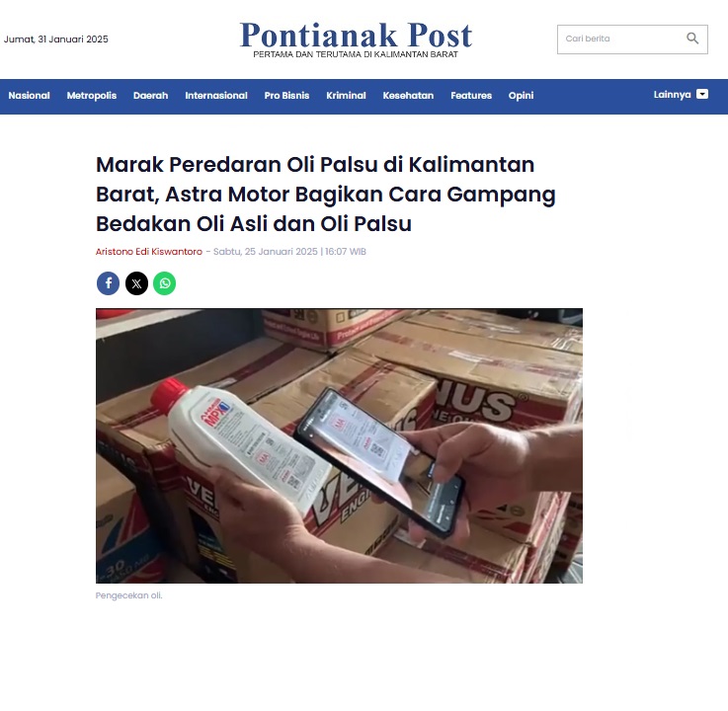Visit the Kesehatan section
Image resolution: width=728 pixels, height=711 pixels.
click(x=408, y=96)
